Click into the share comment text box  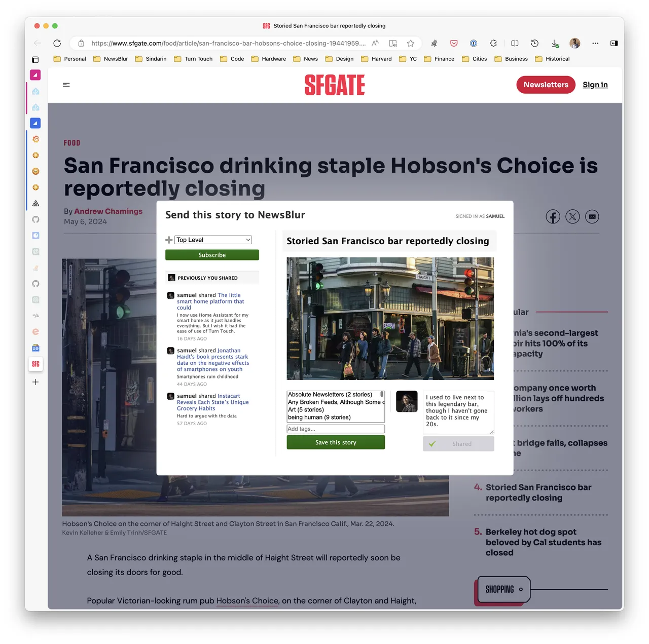coord(458,412)
